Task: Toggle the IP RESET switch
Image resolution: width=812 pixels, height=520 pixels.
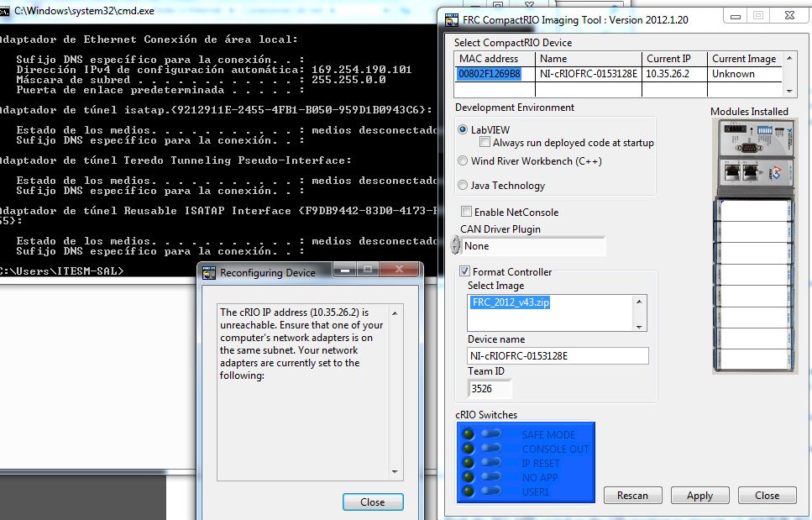Action: pyautogui.click(x=491, y=462)
